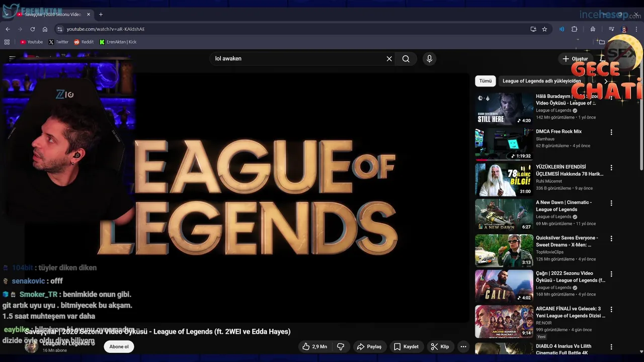The height and width of the screenshot is (362, 644).
Task: Open the Chrome profile avatar
Action: pyautogui.click(x=624, y=29)
